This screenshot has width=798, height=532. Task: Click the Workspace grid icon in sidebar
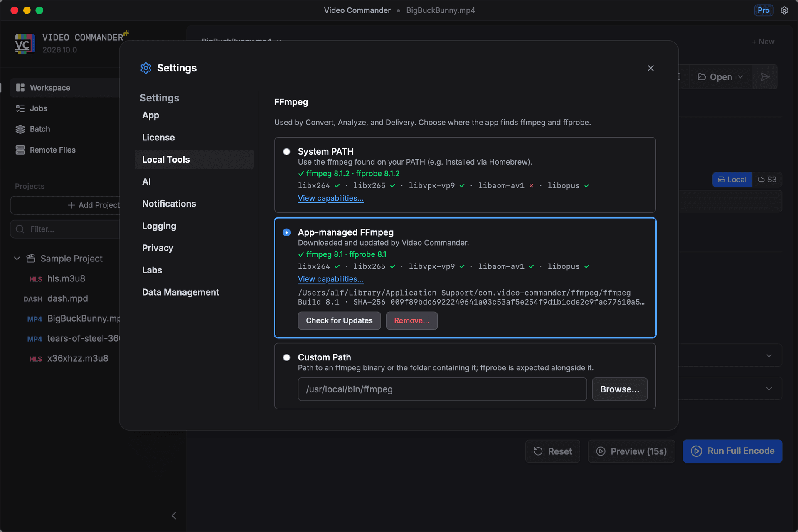pyautogui.click(x=20, y=88)
